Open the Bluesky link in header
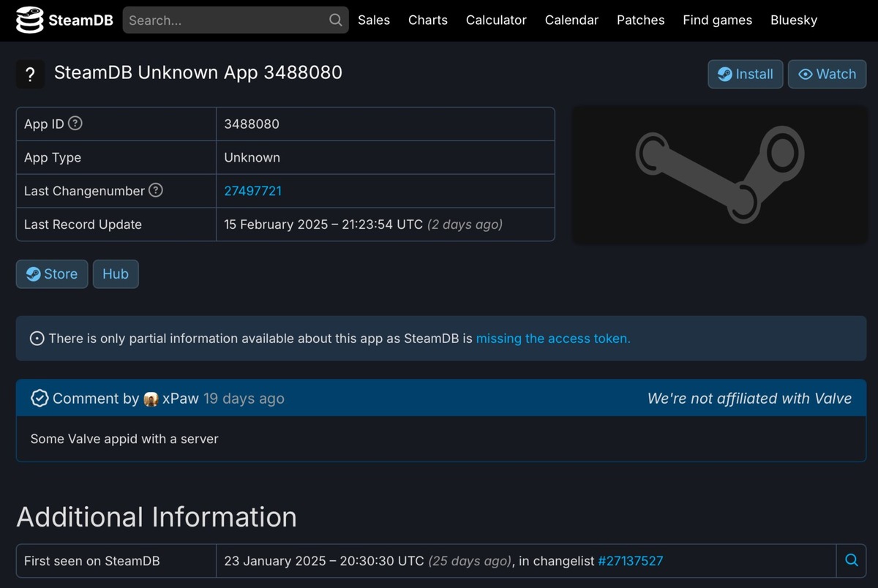The width and height of the screenshot is (878, 588). [x=794, y=20]
